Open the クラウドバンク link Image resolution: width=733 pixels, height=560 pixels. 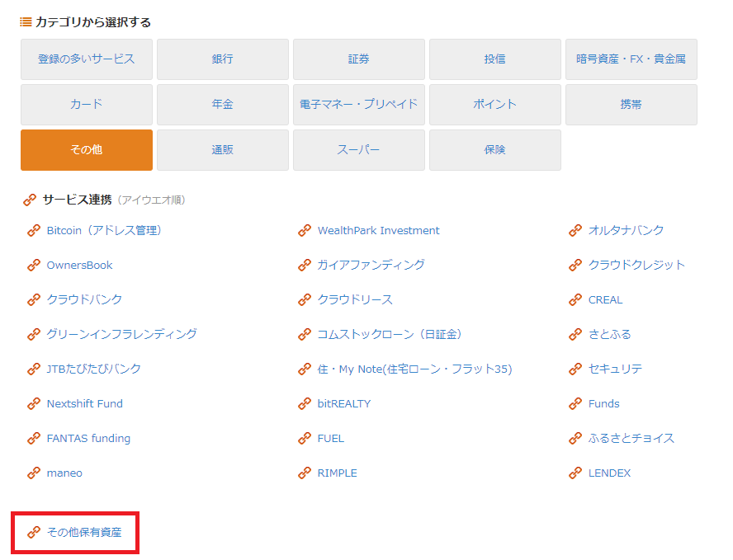pos(84,299)
